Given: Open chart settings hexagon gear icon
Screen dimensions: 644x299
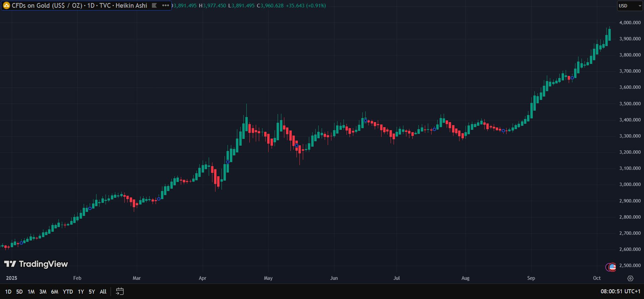Looking at the screenshot, I should point(630,278).
